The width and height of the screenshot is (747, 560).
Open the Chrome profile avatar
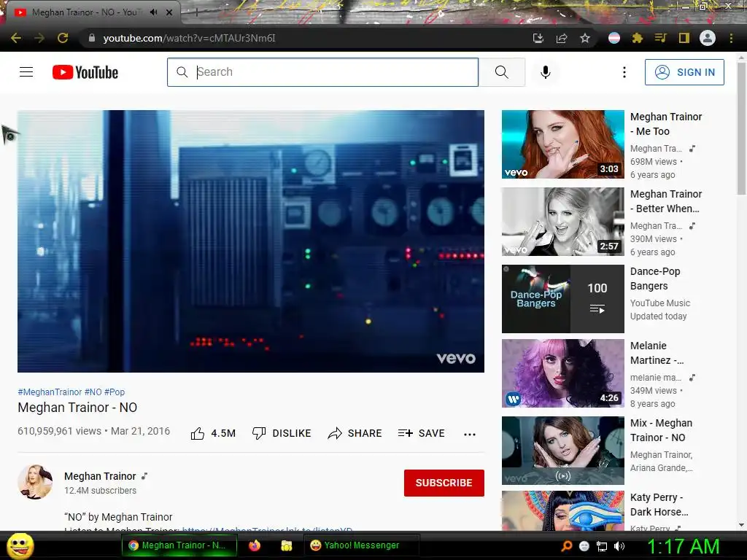pyautogui.click(x=708, y=38)
